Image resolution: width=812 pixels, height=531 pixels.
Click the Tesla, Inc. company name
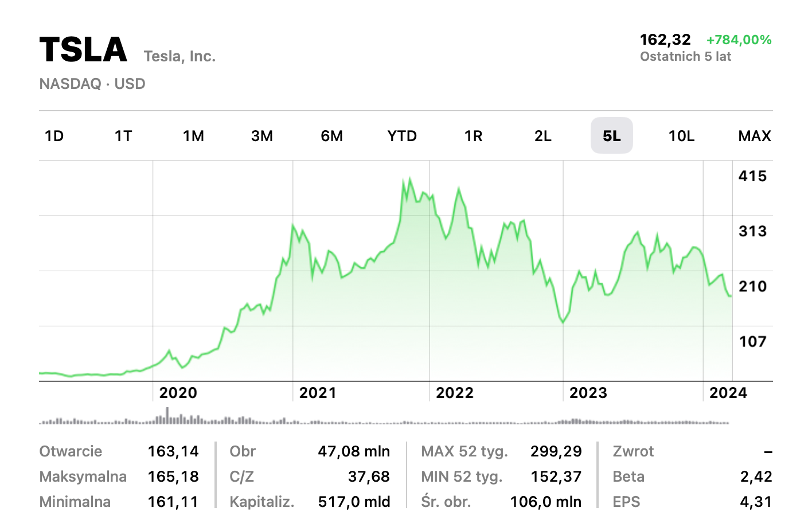(179, 56)
